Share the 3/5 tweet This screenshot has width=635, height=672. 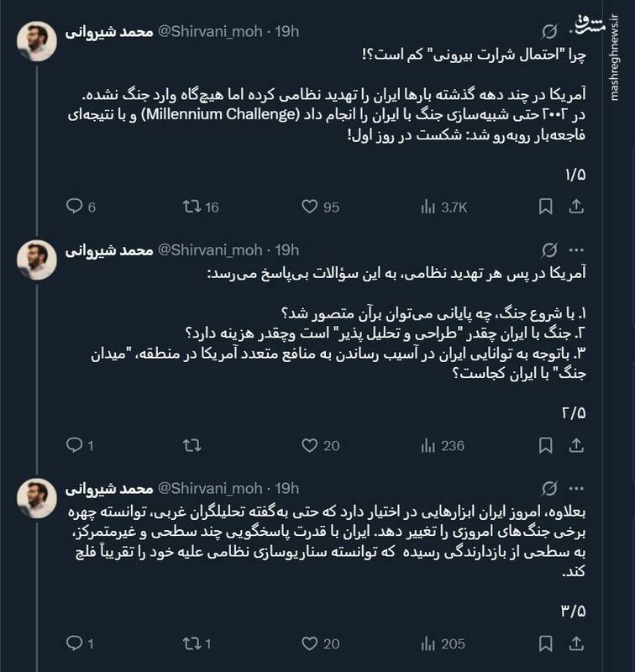coord(577,644)
